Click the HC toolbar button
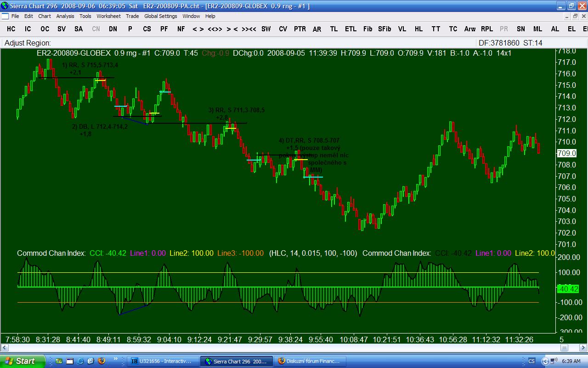Image resolution: width=588 pixels, height=368 pixels. tap(11, 29)
